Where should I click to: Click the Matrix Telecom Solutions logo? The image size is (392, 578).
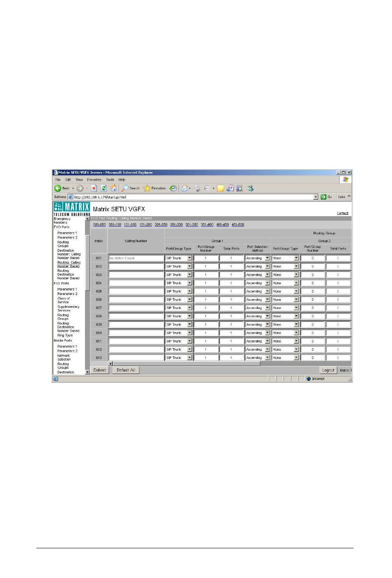(x=71, y=209)
